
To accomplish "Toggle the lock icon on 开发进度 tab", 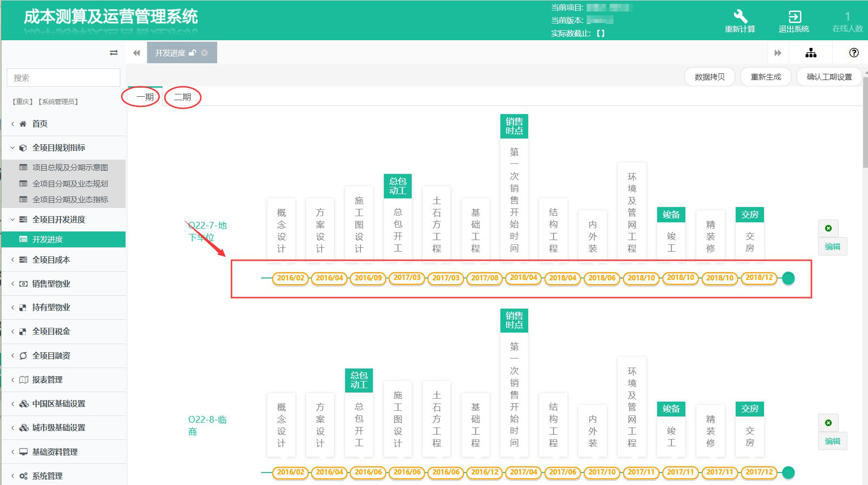I will tap(193, 53).
